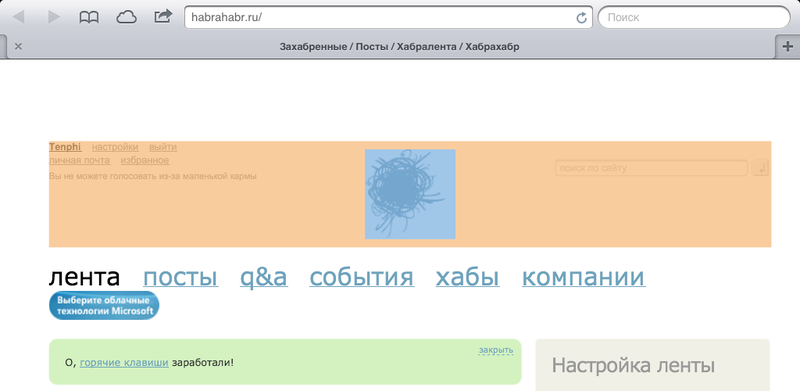800x391 pixels.
Task: Click the habrahabr.ru address bar
Action: click(388, 17)
